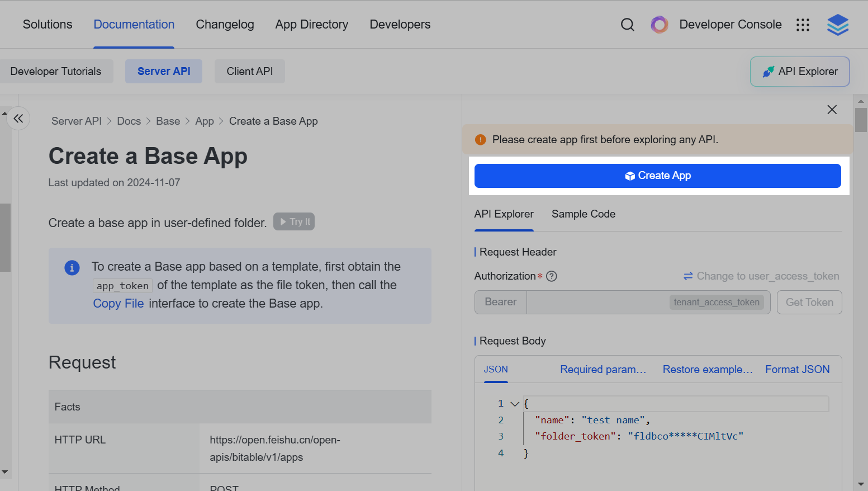Screen dimensions: 868x491
Task: Click the Authorization help question icon
Action: click(x=552, y=276)
